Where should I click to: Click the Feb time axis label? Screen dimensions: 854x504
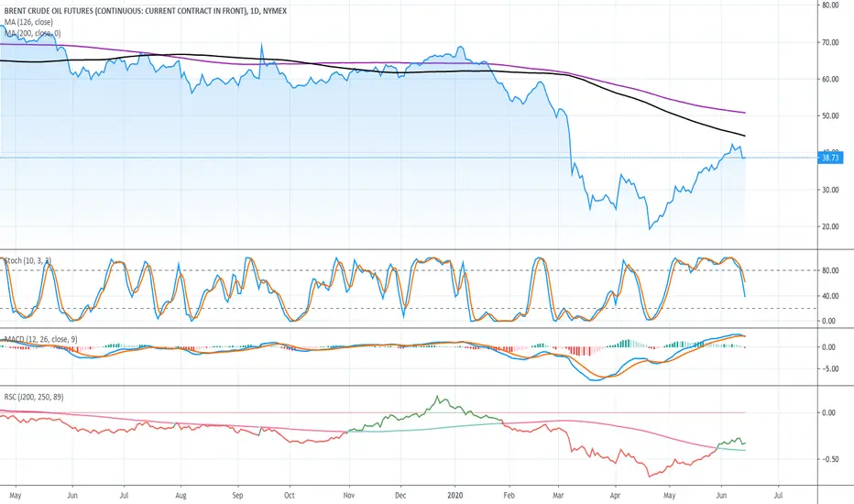(509, 495)
